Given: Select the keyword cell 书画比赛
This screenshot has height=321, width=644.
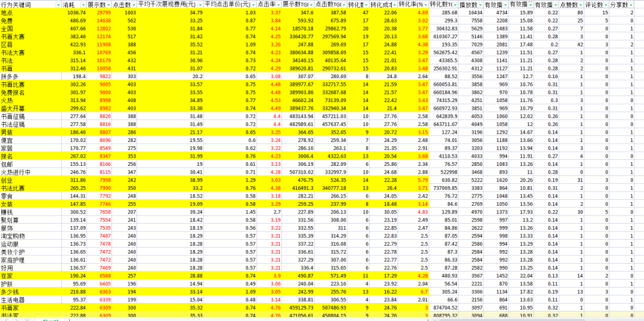Looking at the screenshot, I should 31,85.
